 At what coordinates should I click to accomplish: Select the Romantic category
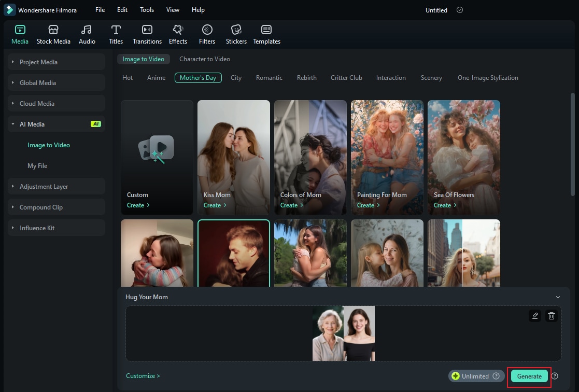(x=269, y=78)
